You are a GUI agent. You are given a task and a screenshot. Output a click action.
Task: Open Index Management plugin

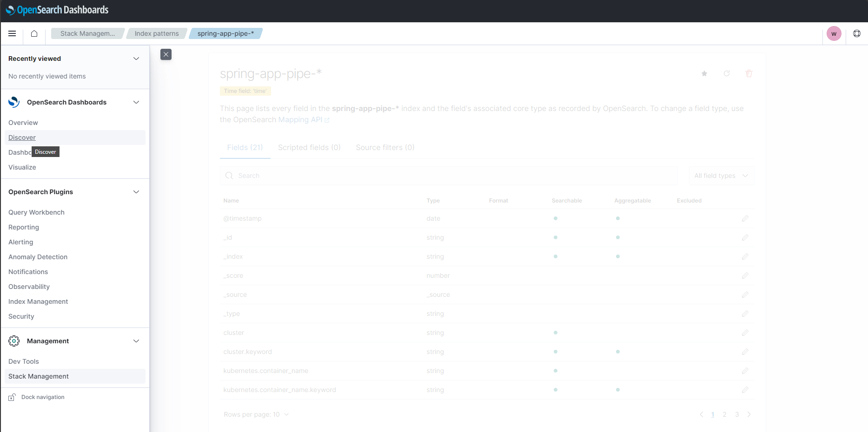[38, 301]
